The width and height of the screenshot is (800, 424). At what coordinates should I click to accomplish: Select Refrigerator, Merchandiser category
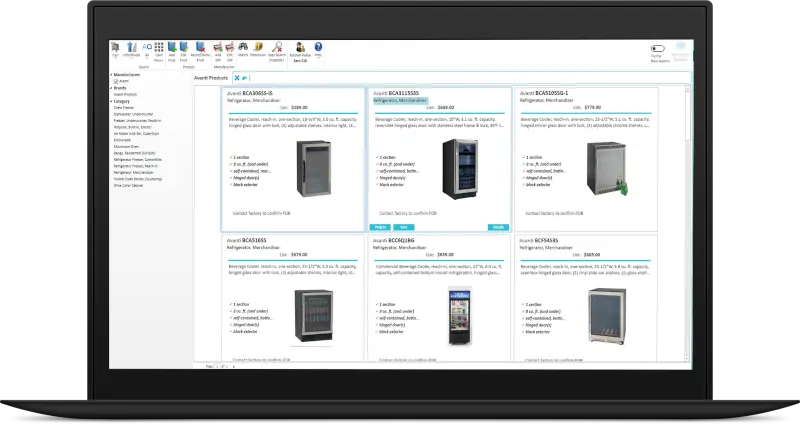pos(133,172)
